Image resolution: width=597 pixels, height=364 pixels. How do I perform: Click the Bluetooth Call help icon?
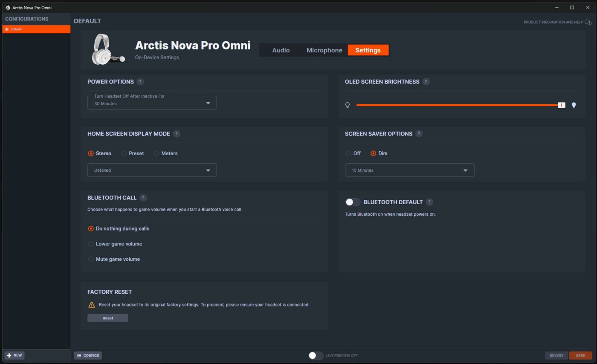point(143,198)
